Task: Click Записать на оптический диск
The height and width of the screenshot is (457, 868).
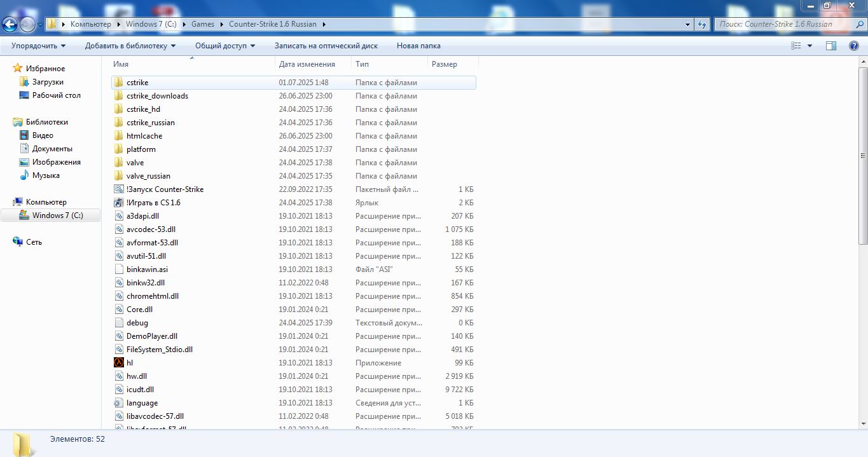Action: [x=326, y=46]
